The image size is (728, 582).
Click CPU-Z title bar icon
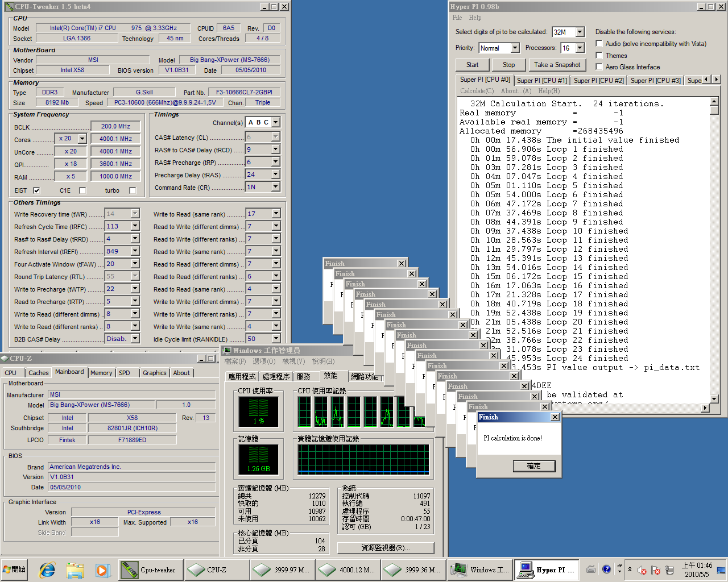5,359
